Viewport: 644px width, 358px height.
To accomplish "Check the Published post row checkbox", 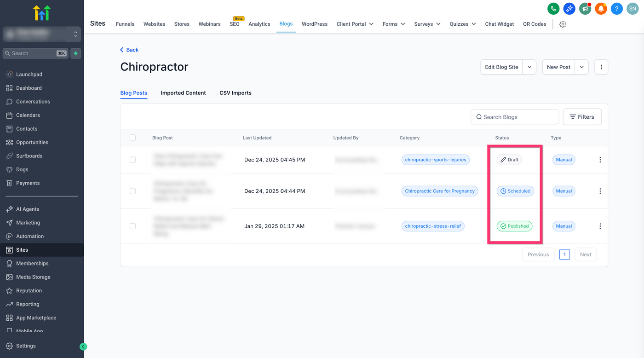I will [133, 226].
